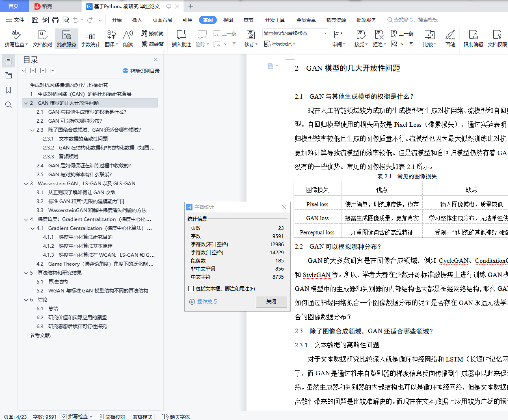Switch to the 页面布局 ribbon tab
508x420 pixels.
coord(162,20)
